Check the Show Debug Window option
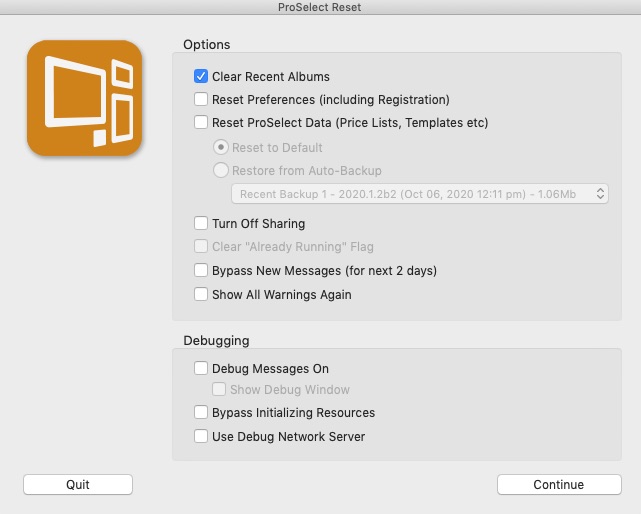 coord(221,390)
